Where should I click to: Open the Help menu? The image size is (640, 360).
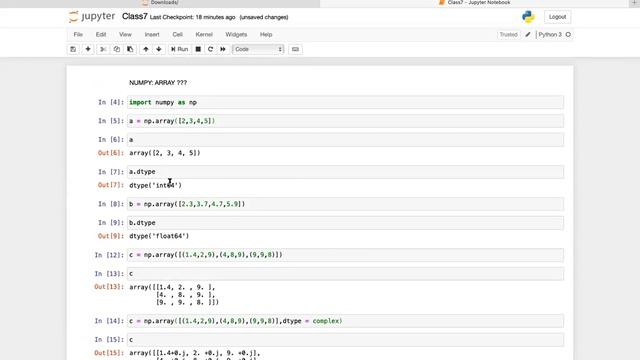(x=266, y=35)
